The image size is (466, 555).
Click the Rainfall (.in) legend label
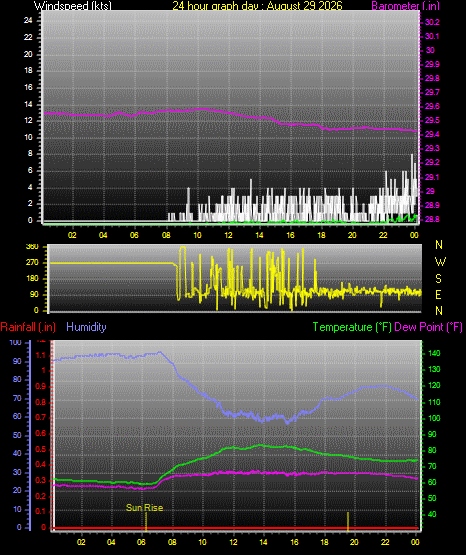tap(28, 327)
